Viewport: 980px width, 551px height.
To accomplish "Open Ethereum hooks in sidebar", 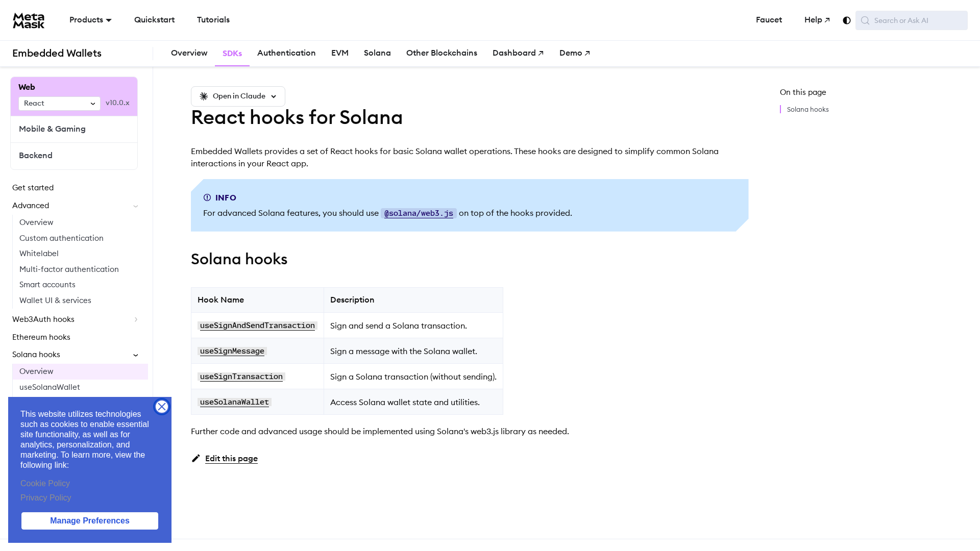I will pyautogui.click(x=41, y=337).
